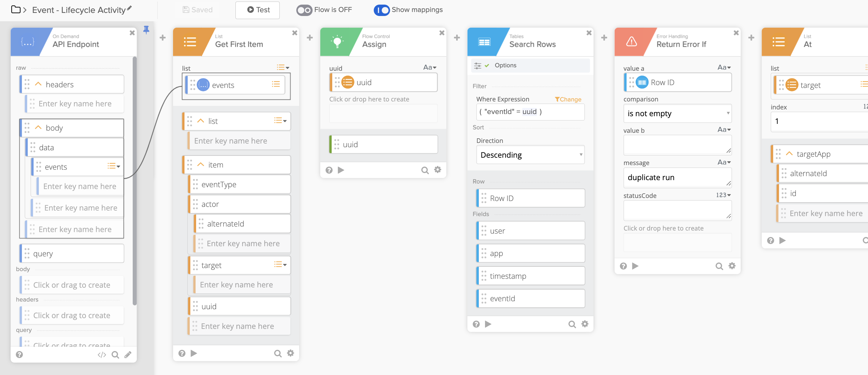Open gear settings on Search Rows card
Image resolution: width=868 pixels, height=375 pixels.
(x=585, y=324)
